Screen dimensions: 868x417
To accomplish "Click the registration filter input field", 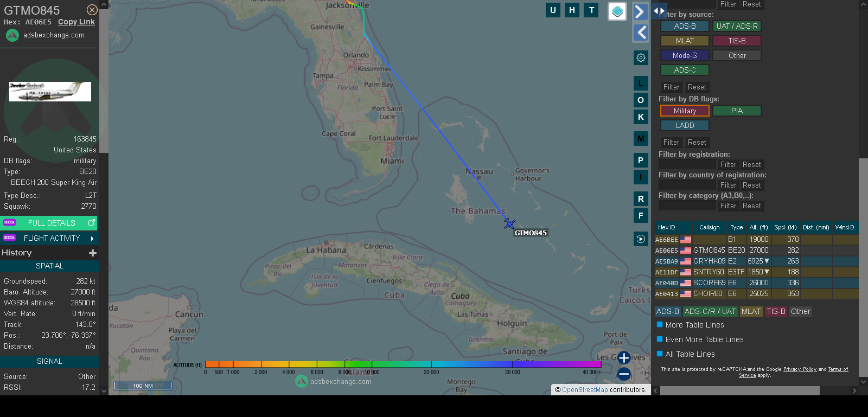I will [x=687, y=165].
